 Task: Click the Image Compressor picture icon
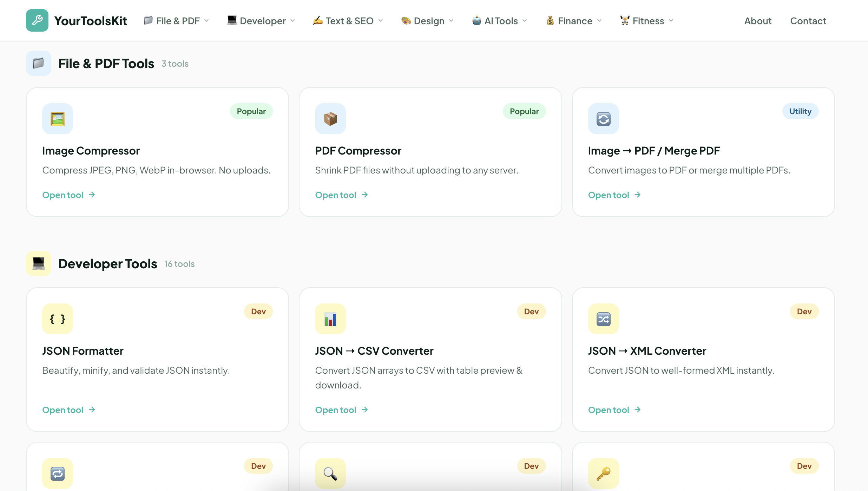click(x=58, y=119)
